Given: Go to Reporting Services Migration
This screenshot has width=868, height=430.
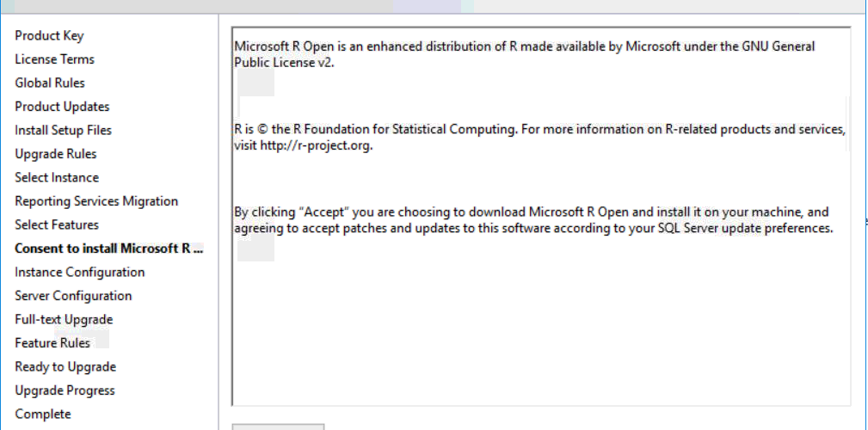Looking at the screenshot, I should click(x=96, y=201).
